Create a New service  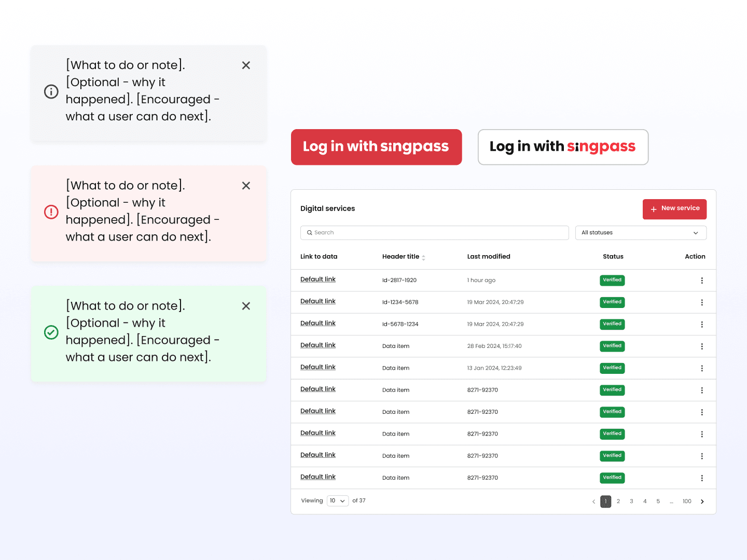pos(674,209)
